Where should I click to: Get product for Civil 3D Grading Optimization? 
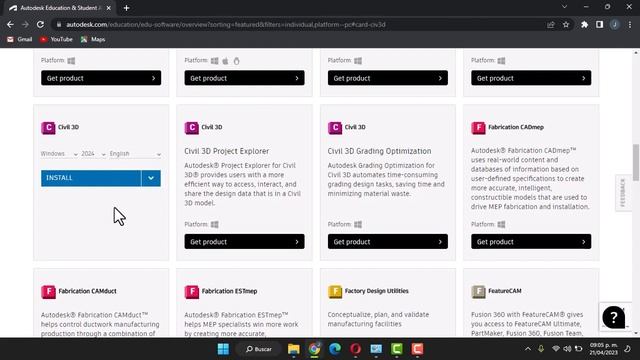tap(388, 242)
